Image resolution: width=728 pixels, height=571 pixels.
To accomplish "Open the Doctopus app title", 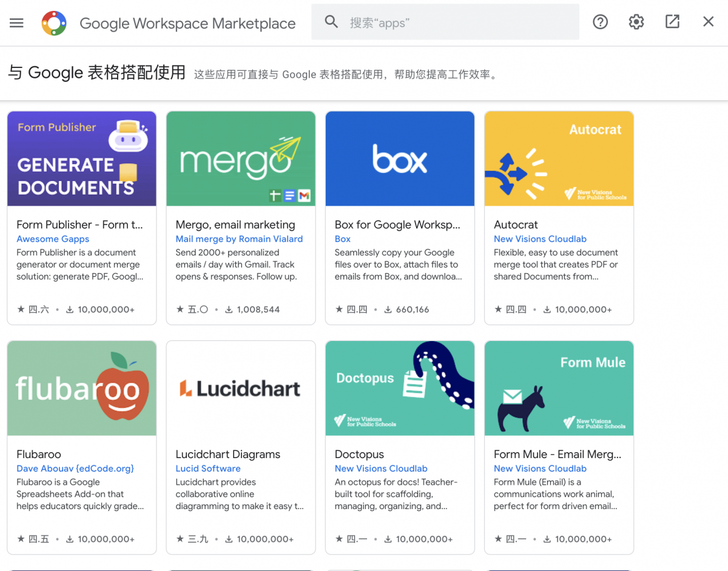I will [x=359, y=454].
